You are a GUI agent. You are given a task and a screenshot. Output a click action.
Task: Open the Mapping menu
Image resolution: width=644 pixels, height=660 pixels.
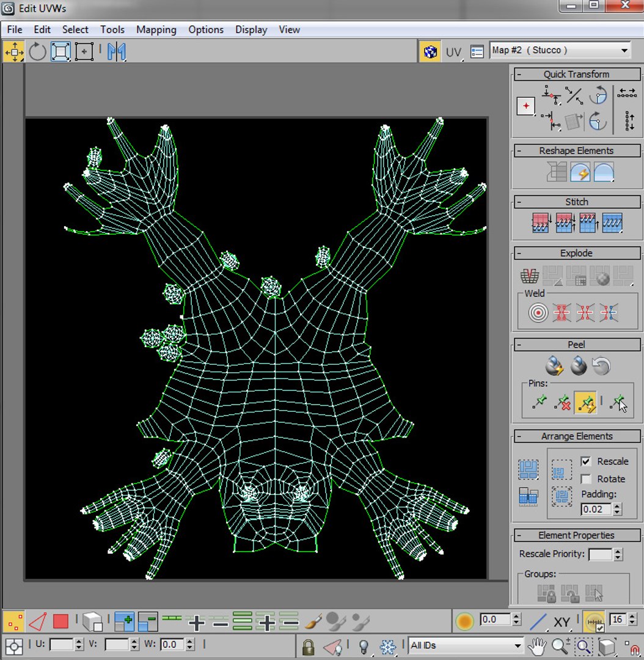click(156, 29)
